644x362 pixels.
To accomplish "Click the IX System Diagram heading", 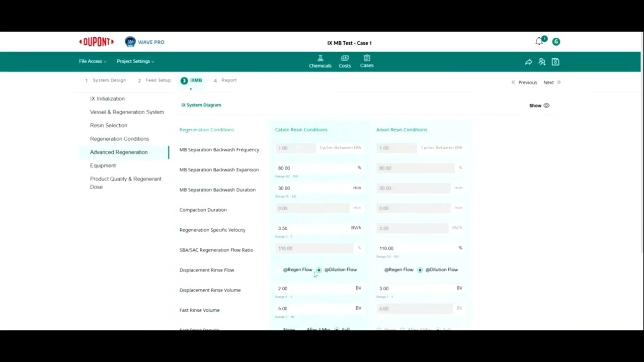I will coord(201,105).
